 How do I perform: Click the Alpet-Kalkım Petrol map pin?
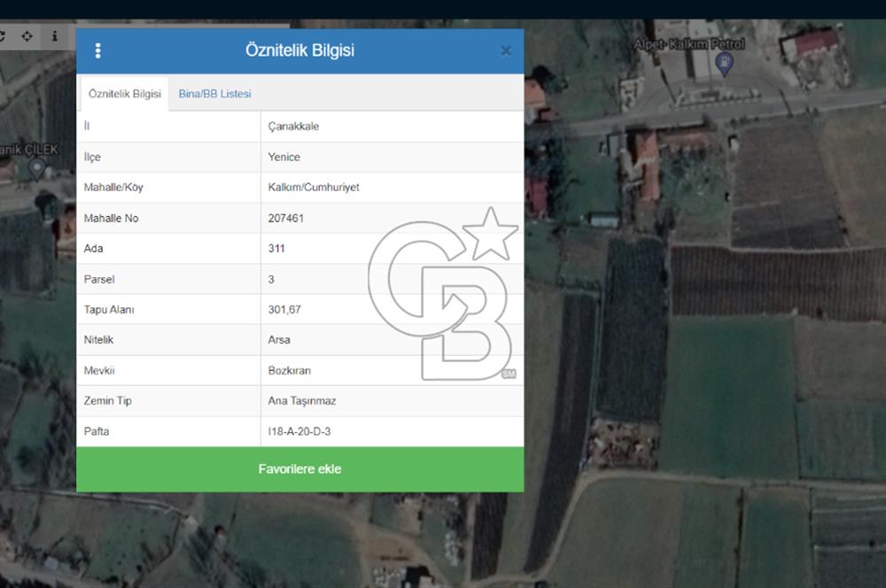pyautogui.click(x=724, y=64)
